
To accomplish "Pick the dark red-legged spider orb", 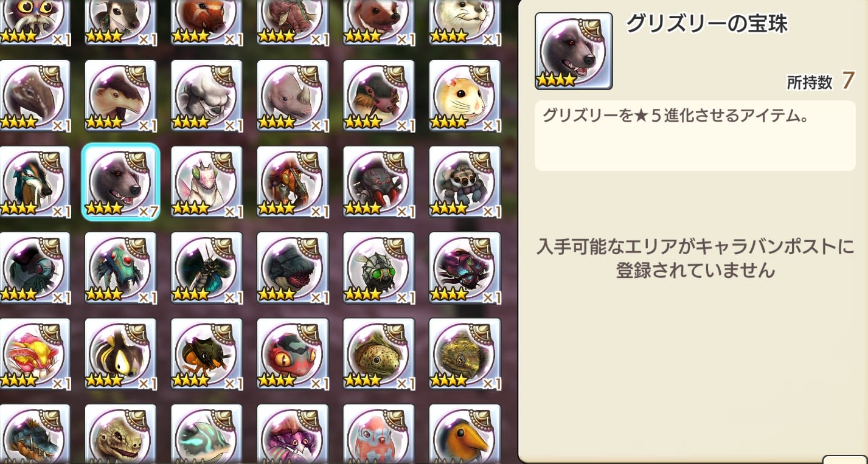I will (x=379, y=182).
